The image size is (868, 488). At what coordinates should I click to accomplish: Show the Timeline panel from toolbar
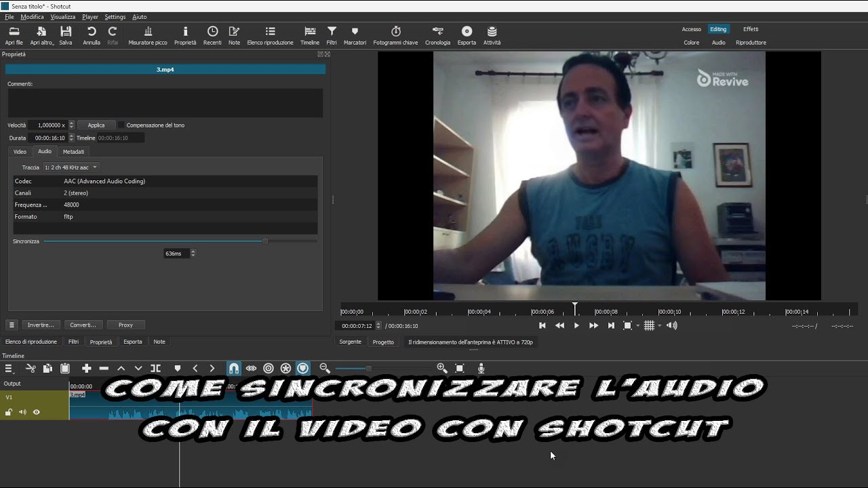click(310, 36)
